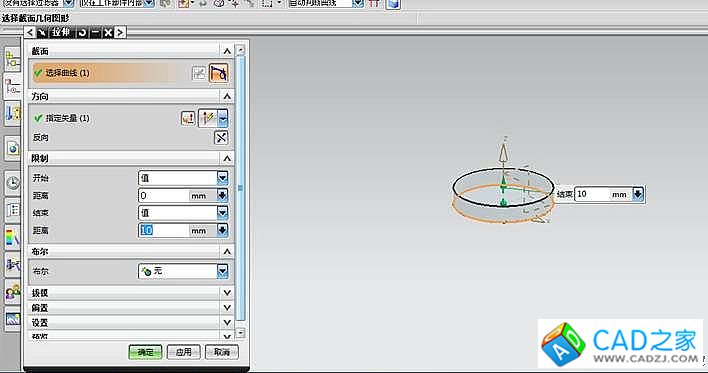708x373 pixels.
Task: Open the History clock sidebar tab
Action: [12, 183]
